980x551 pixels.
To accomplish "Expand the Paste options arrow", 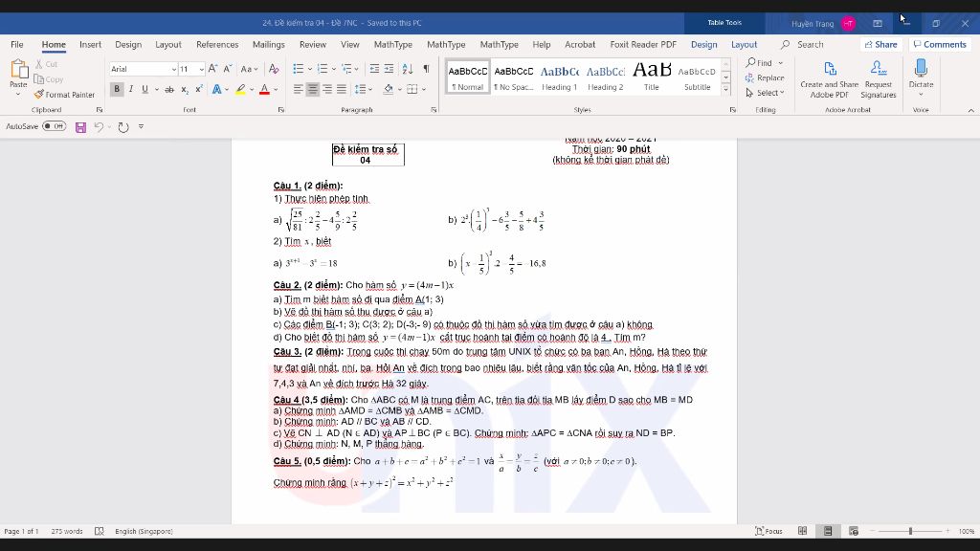I will tap(18, 95).
